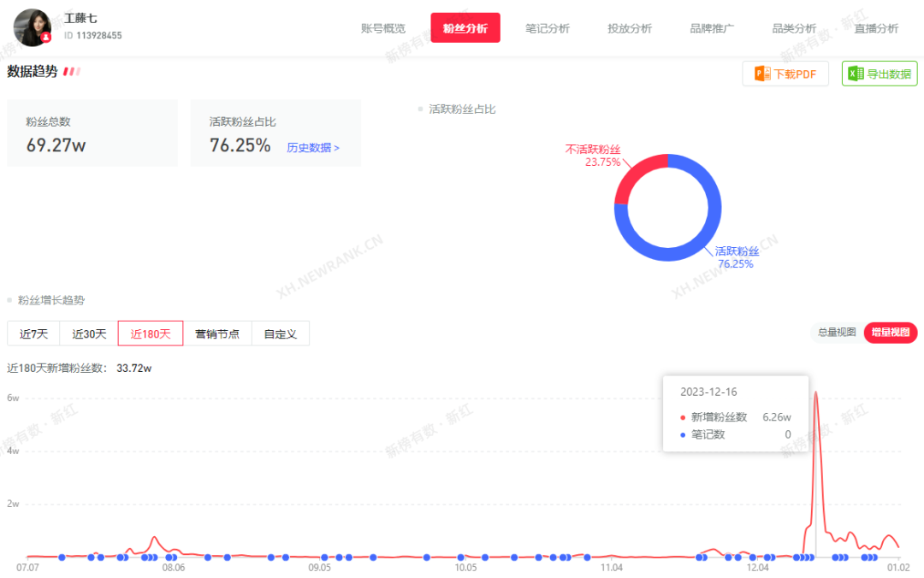The width and height of the screenshot is (924, 578).
Task: Click the 活跃粉丝占比 chart title
Action: (x=462, y=109)
